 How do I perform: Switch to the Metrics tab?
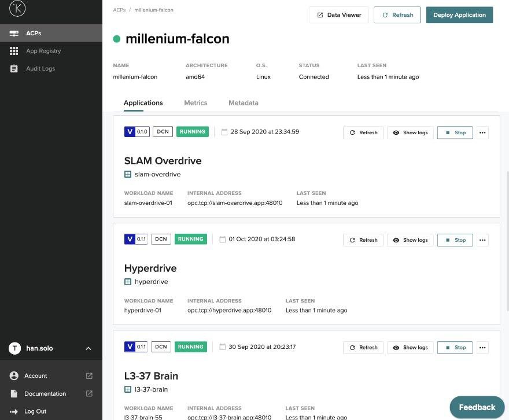click(x=196, y=103)
